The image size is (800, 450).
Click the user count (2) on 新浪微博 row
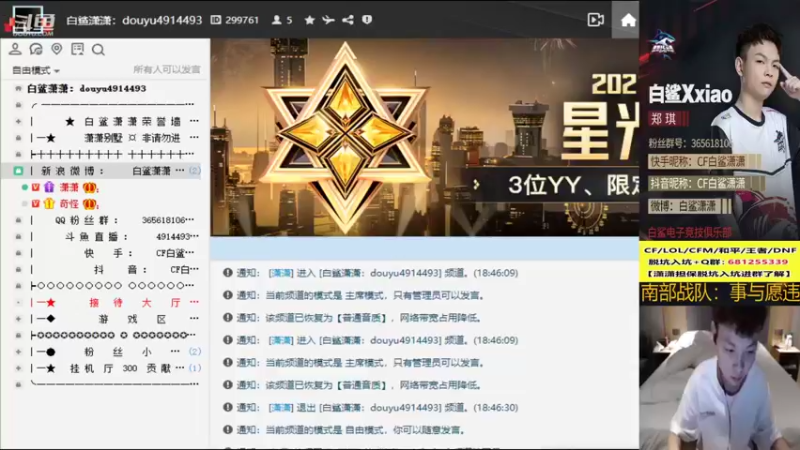click(195, 170)
